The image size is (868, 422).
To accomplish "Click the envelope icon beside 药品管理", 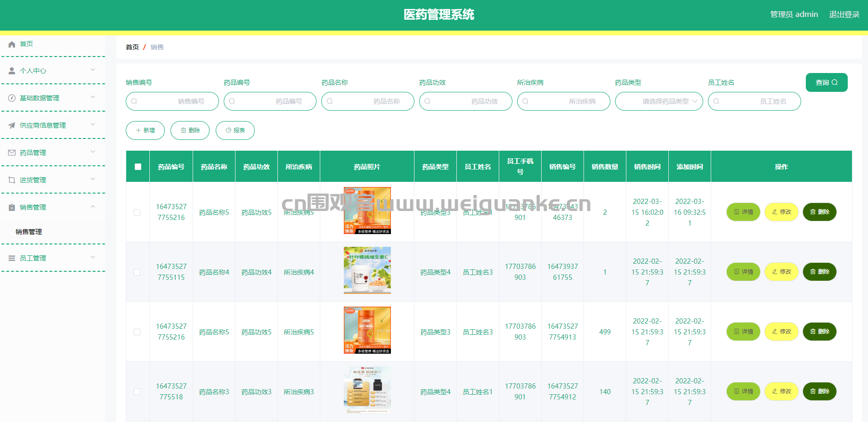I will (x=12, y=153).
